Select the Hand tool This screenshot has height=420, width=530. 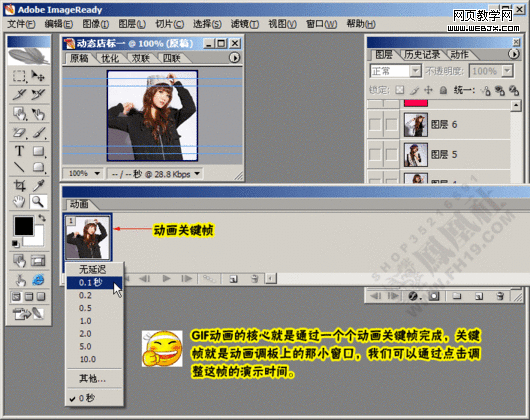(x=19, y=202)
